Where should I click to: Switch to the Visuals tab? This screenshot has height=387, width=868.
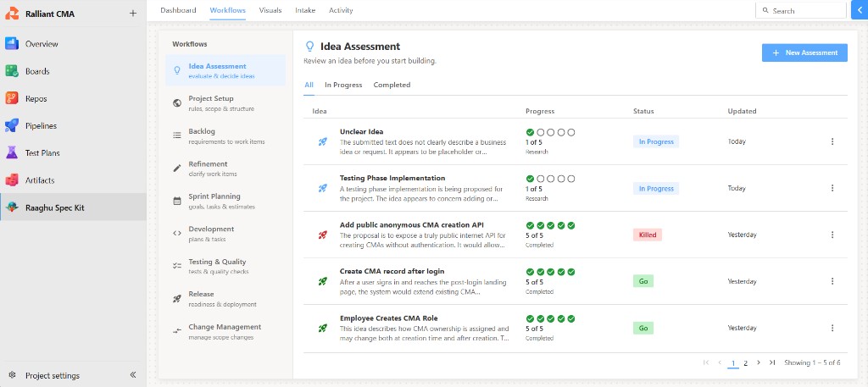[270, 10]
